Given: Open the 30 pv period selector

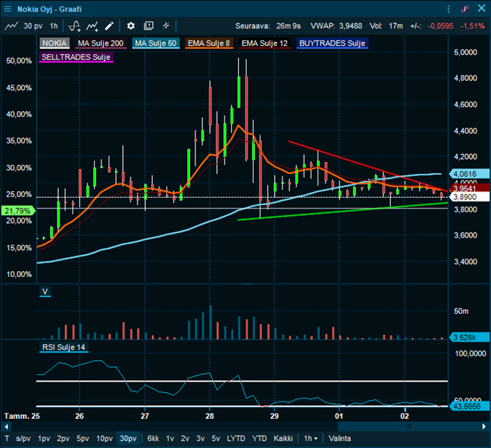Looking at the screenshot, I should pos(32,25).
